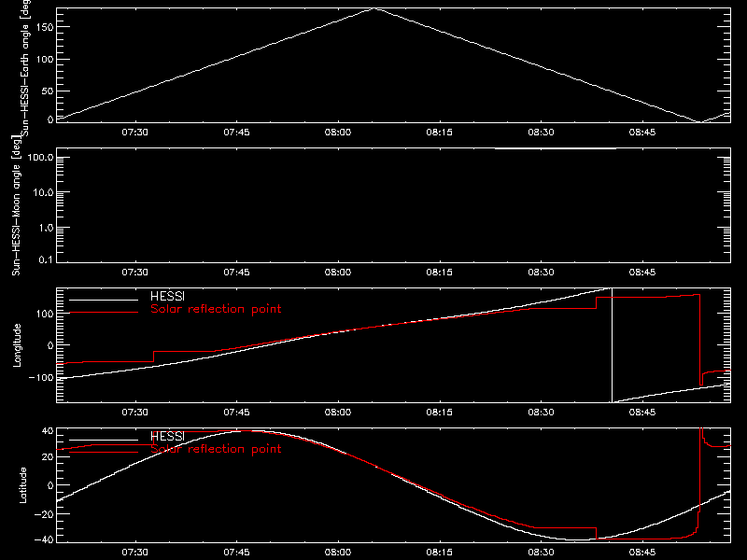This screenshot has width=747, height=560.
Task: Select 07:30 label under Earth angle plot
Action: (134, 133)
